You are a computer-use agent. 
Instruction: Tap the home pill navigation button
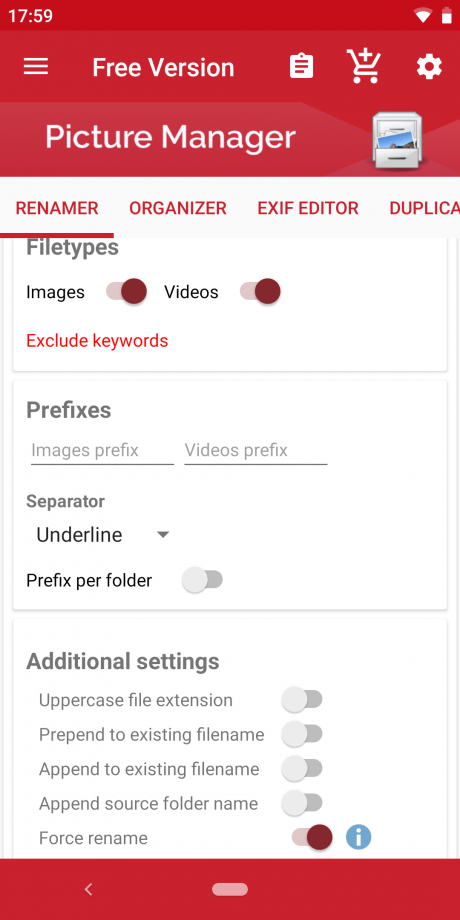230,889
